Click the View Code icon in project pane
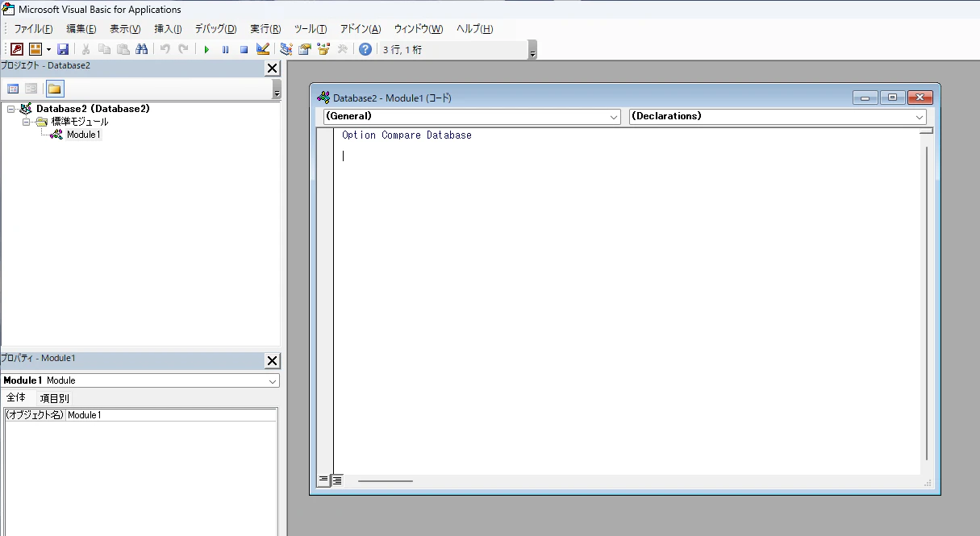Viewport: 980px width, 536px height. tap(14, 89)
